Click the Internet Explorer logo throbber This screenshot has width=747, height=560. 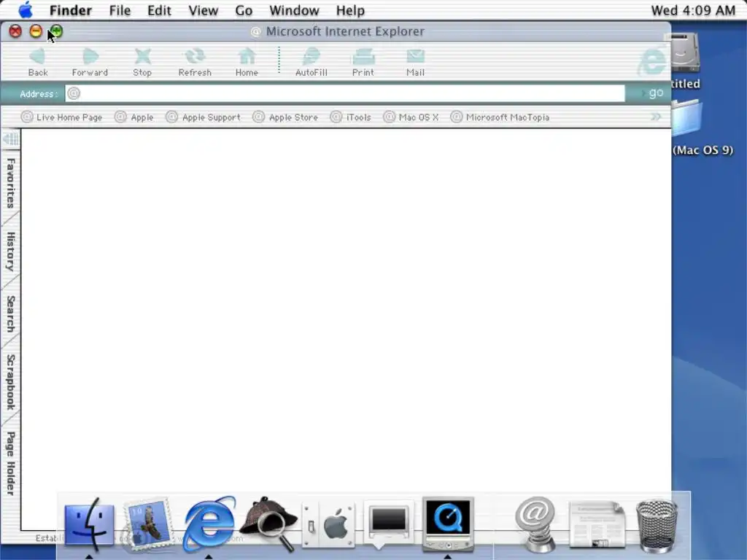[x=651, y=61]
